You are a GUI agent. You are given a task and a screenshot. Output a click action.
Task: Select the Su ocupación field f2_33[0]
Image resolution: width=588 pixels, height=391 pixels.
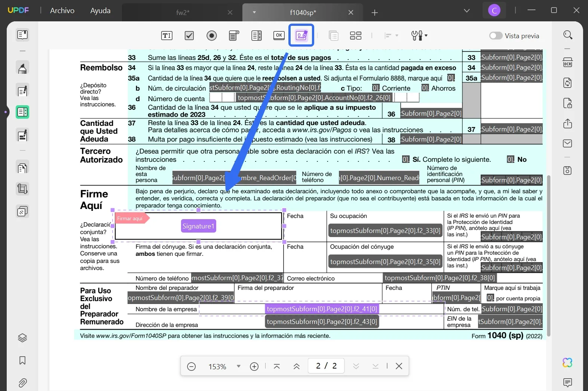[385, 231]
